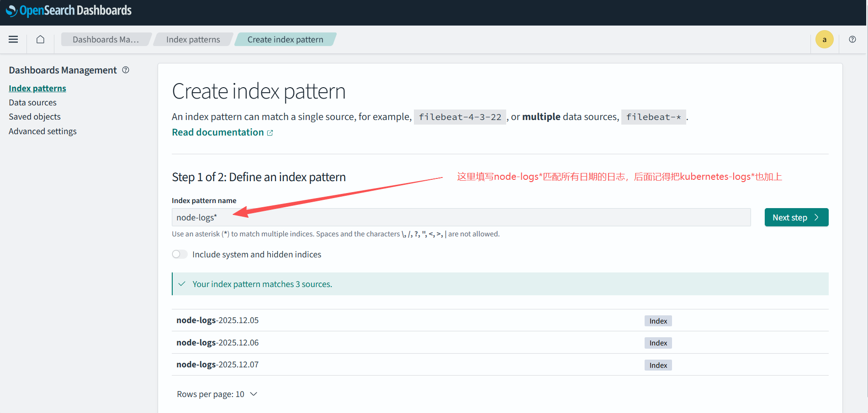868x413 pixels.
Task: Click the Create index pattern heading
Action: coord(259,91)
